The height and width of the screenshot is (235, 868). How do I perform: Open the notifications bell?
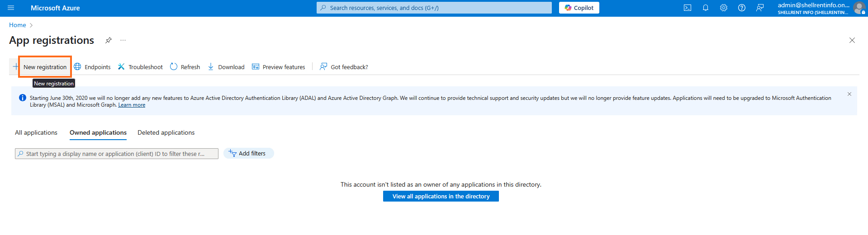706,8
